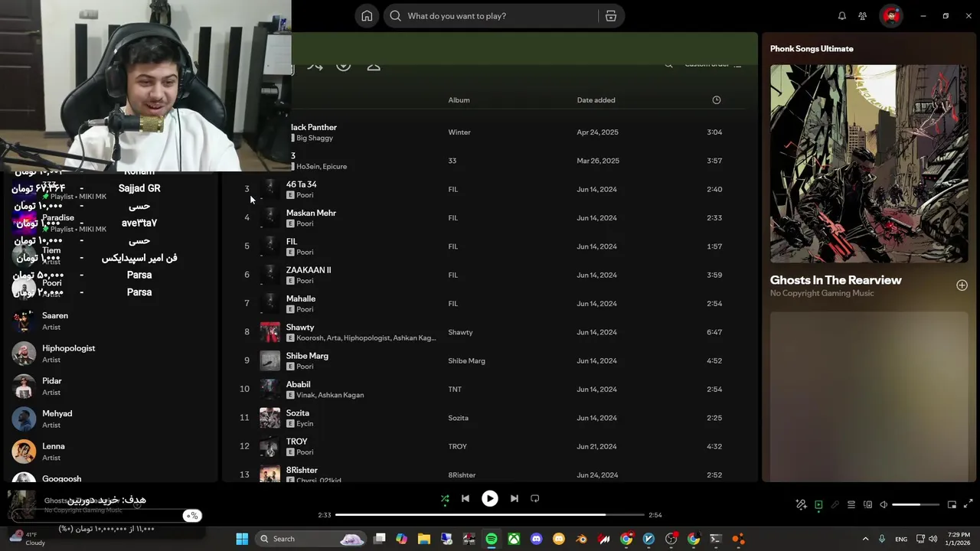Click Shawty track cover thumbnail

[x=270, y=332]
